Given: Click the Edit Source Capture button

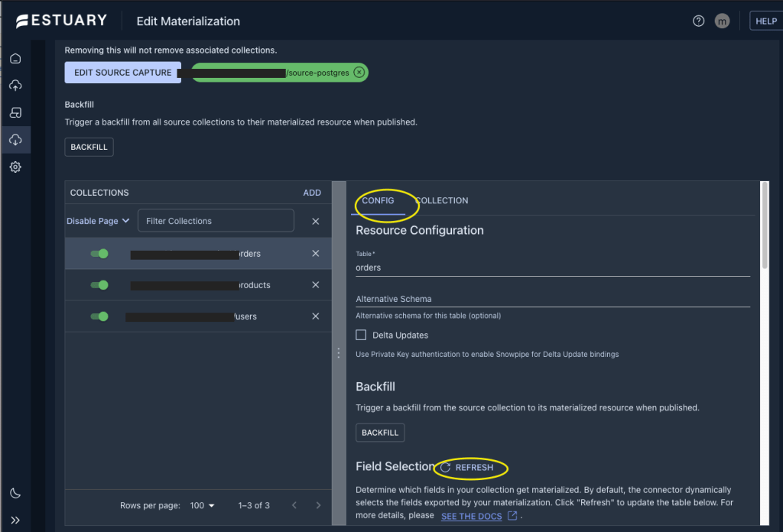Looking at the screenshot, I should click(123, 73).
